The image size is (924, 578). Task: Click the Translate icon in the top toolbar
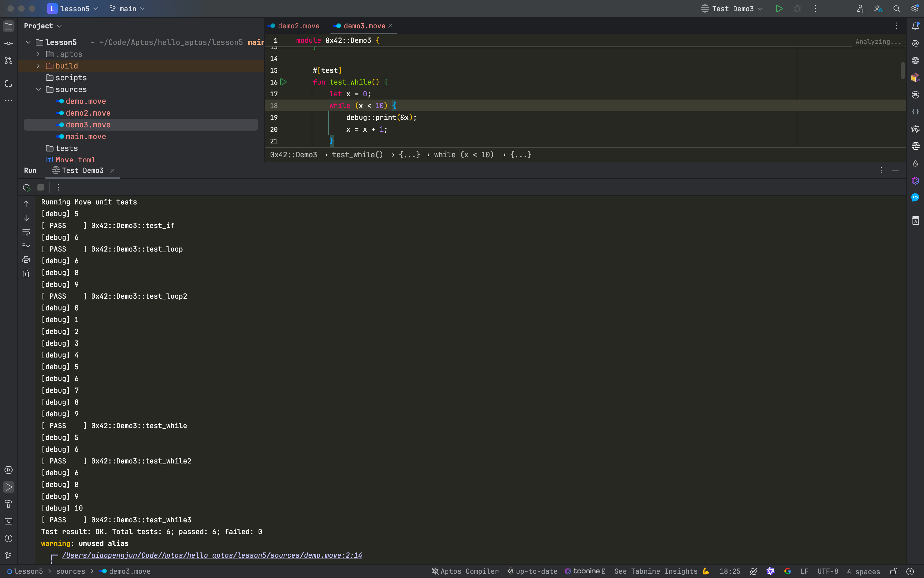[x=878, y=8]
